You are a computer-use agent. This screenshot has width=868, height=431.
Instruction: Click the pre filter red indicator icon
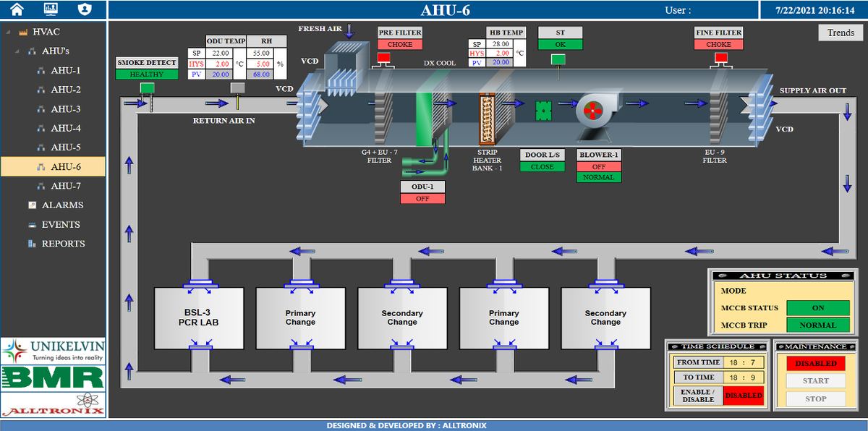click(385, 58)
